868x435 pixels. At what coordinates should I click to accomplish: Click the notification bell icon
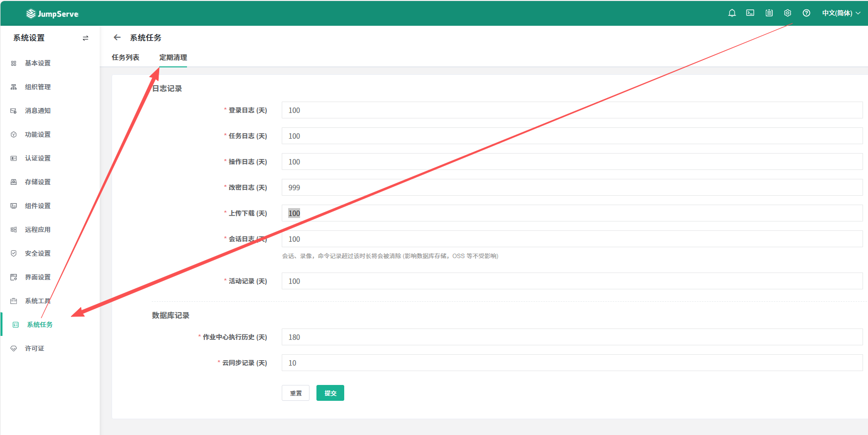click(732, 13)
